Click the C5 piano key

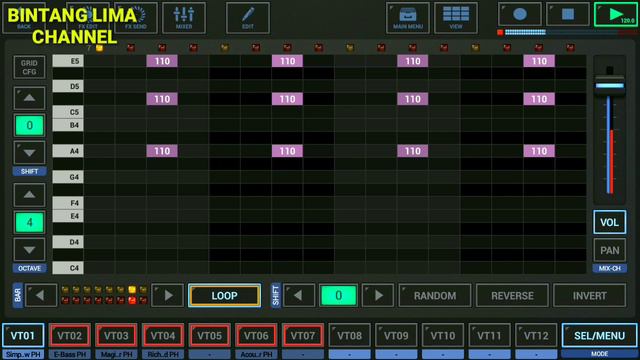pyautogui.click(x=68, y=112)
